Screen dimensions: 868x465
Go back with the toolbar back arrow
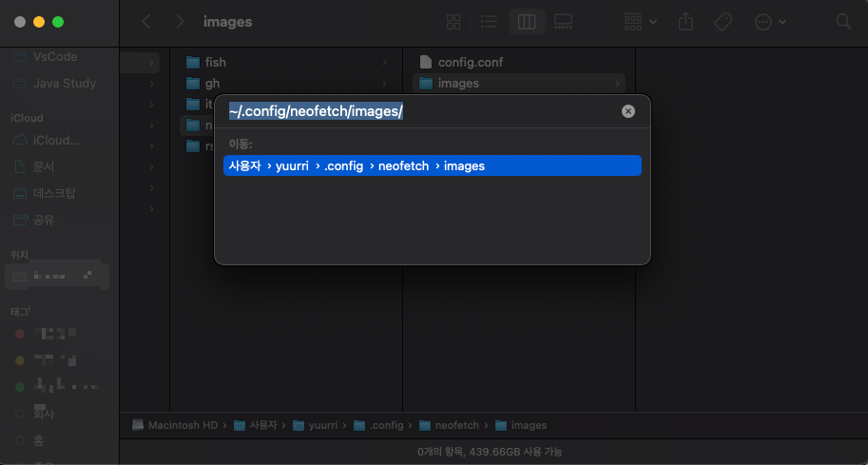[x=146, y=22]
